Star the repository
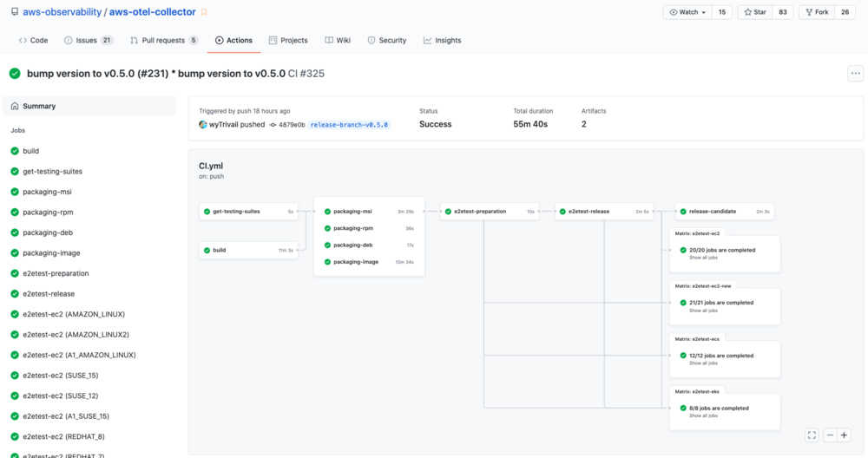868x458 pixels. (x=755, y=12)
